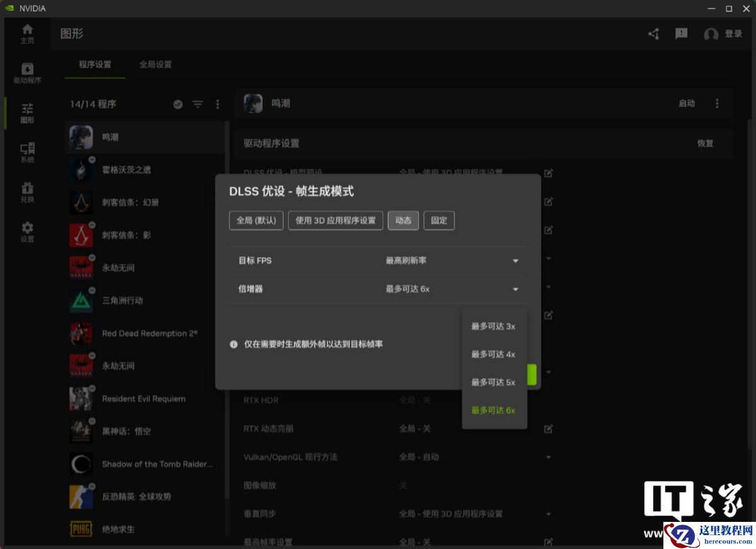Viewport: 756px width, 549px height.
Task: Select the 动态 mode option
Action: tap(403, 221)
